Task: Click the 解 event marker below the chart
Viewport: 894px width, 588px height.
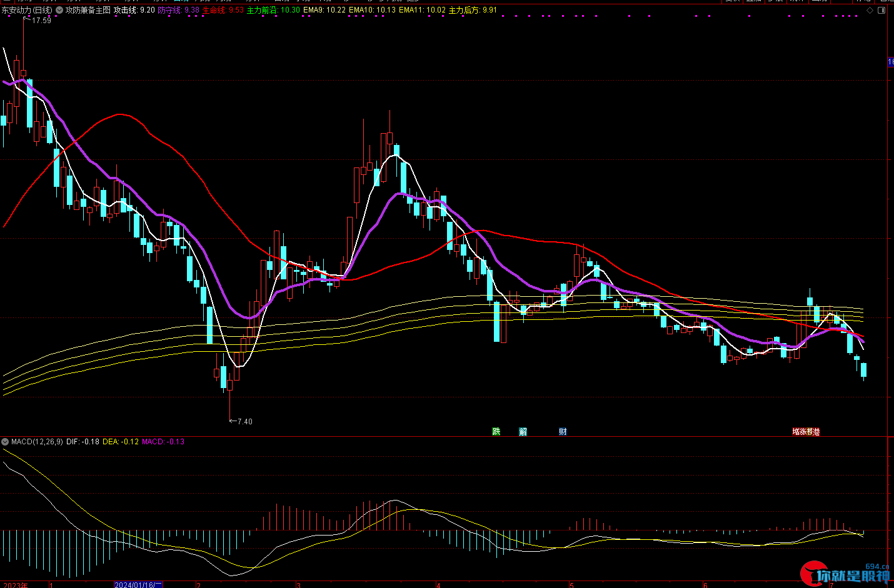Action: [x=523, y=432]
